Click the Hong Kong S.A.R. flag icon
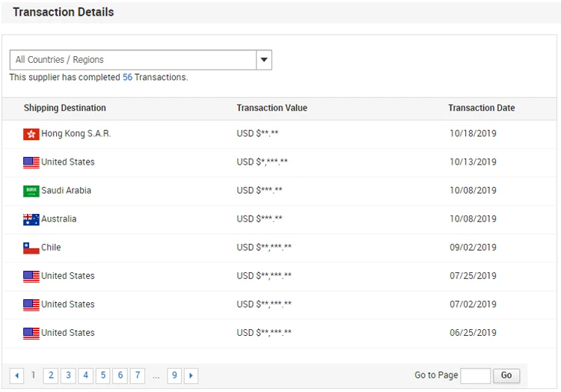Viewport: 561px width, 392px height. (x=31, y=134)
